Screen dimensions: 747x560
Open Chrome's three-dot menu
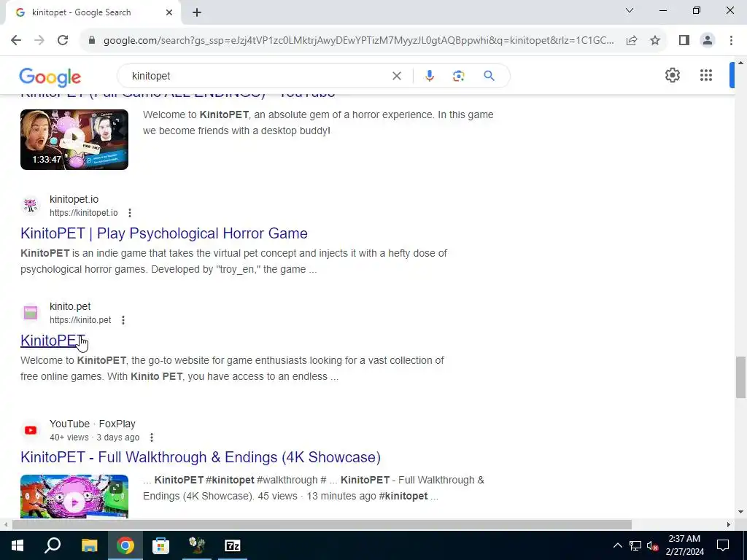pos(731,41)
